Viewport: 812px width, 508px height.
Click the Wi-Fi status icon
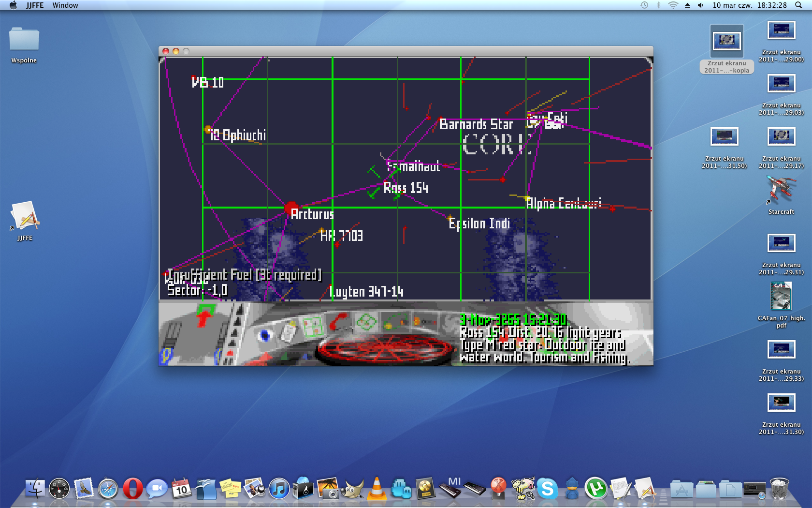[673, 5]
